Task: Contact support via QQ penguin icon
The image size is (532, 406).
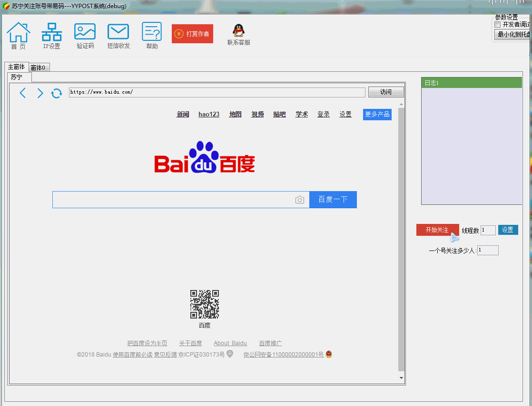Action: coord(238,35)
